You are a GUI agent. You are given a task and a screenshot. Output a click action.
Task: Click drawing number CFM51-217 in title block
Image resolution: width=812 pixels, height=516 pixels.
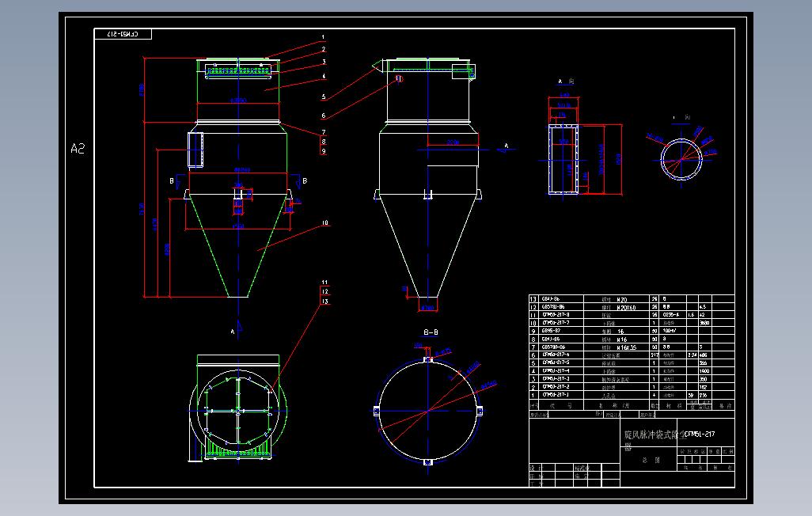tap(700, 434)
